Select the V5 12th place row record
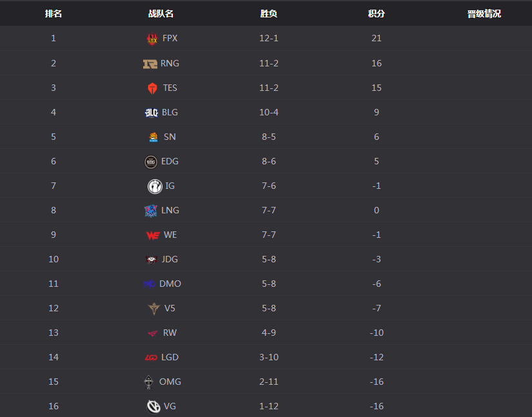The image size is (532, 417). click(x=266, y=308)
